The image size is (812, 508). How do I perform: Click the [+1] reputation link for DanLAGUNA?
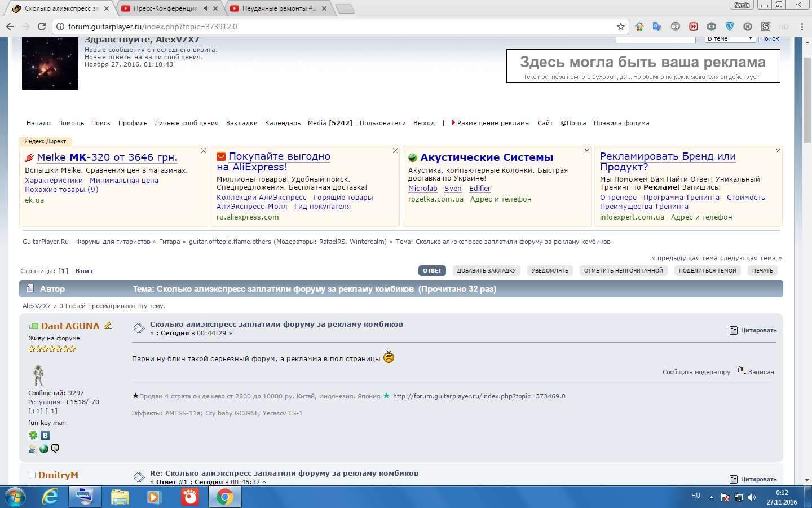point(36,411)
